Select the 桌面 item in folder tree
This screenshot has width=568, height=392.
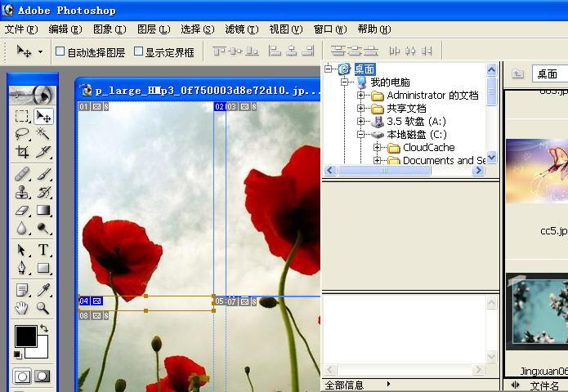click(365, 69)
